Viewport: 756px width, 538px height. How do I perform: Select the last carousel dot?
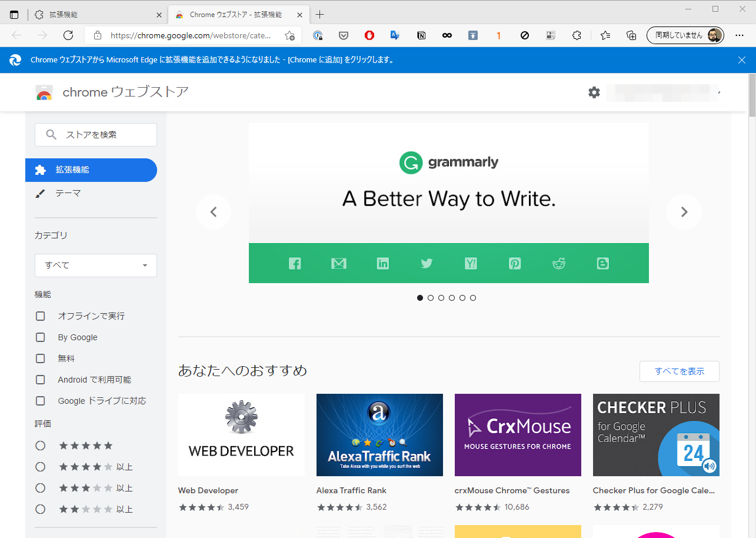[x=473, y=298]
